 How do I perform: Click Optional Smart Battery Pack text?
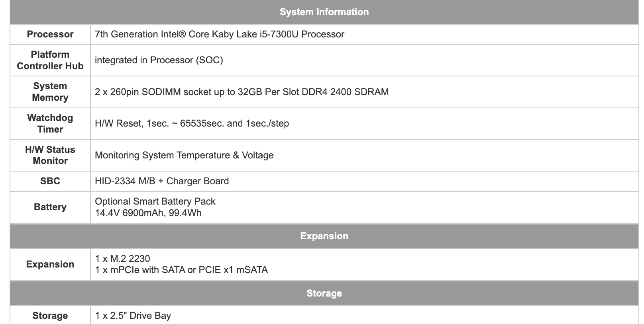point(155,201)
